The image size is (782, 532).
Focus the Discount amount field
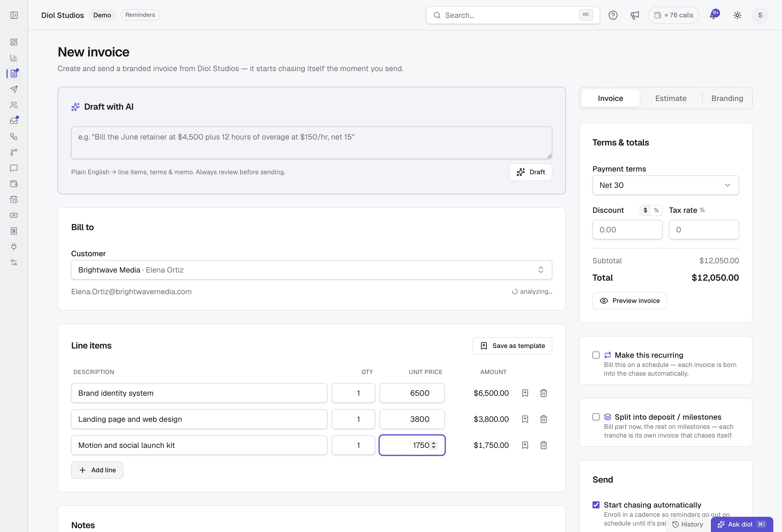[x=627, y=230]
